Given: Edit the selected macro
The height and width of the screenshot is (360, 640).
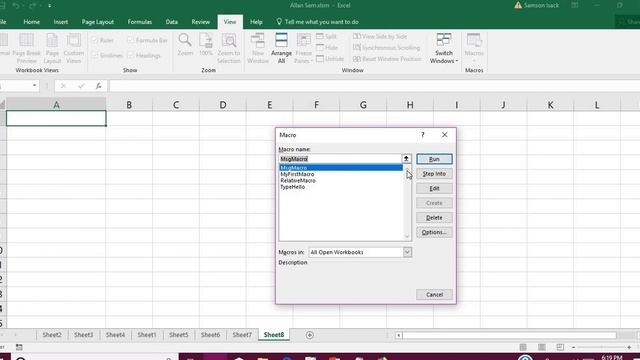Looking at the screenshot, I should tap(434, 189).
